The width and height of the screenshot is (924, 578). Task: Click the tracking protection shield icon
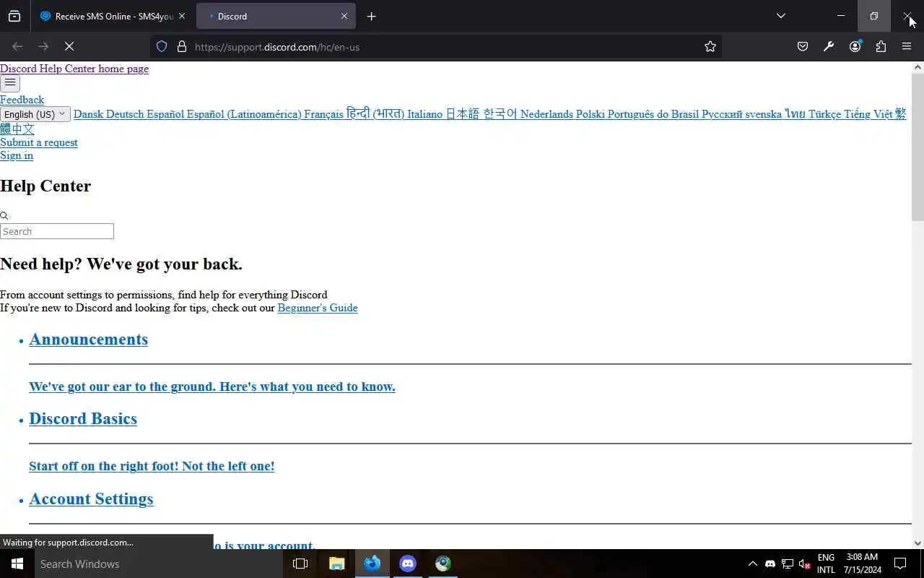coord(162,46)
